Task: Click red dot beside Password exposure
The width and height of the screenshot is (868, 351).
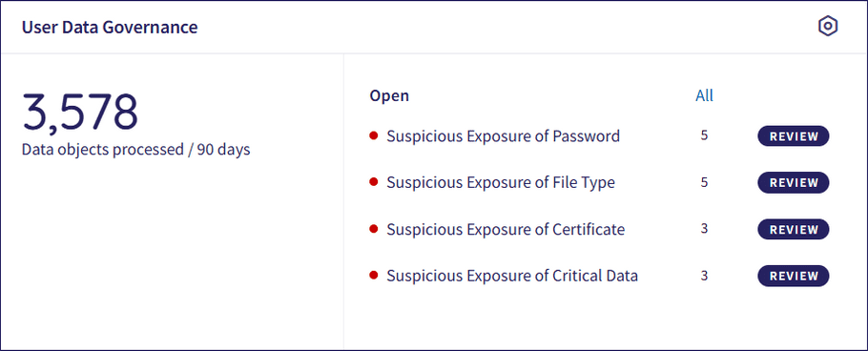Action: tap(373, 135)
